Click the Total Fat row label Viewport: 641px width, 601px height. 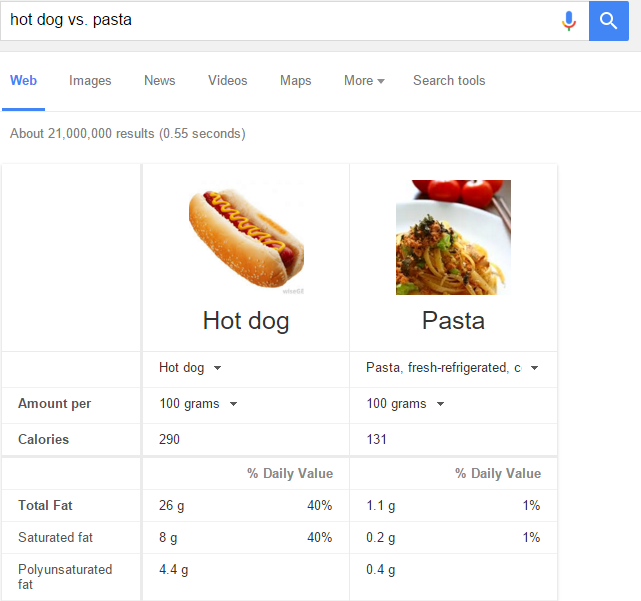click(45, 506)
